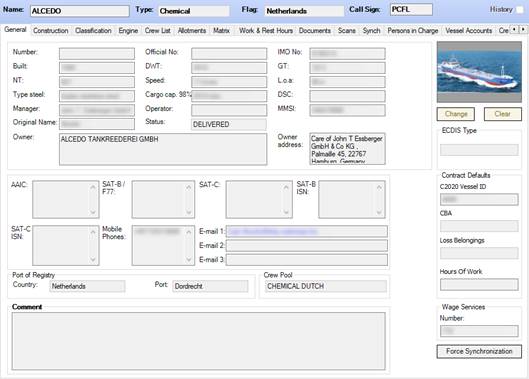The width and height of the screenshot is (529, 379).
Task: Click the SAT-C box down scroll arrow
Action: [286, 212]
